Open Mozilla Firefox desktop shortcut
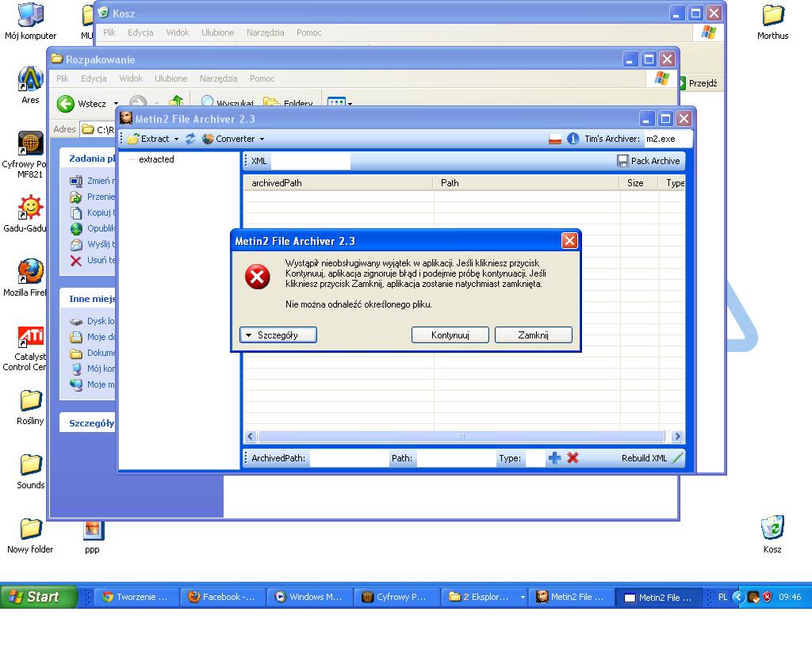 click(25, 278)
